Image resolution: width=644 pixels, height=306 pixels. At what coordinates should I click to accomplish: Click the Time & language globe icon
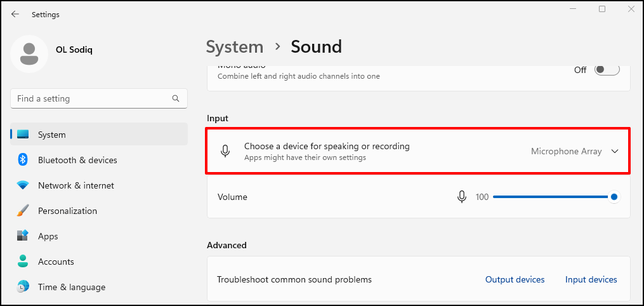pos(23,287)
